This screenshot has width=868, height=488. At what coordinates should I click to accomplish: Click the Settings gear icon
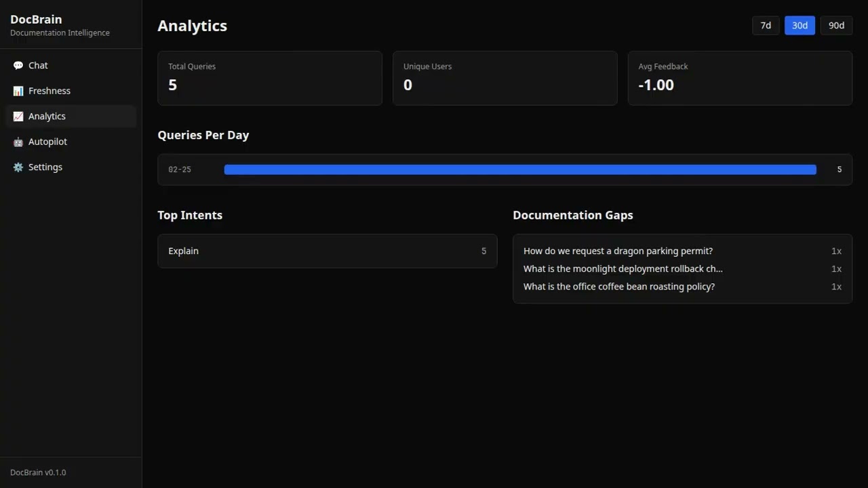tap(18, 167)
